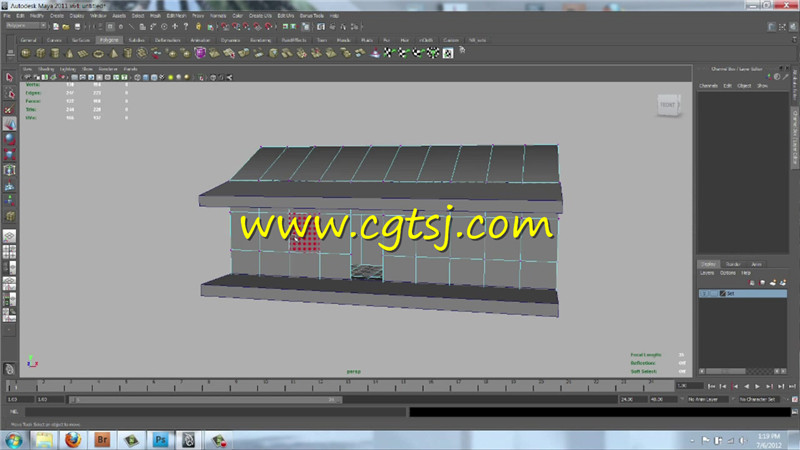Toggle the fifth magnet icon in the status line
800x450 pixels.
(268, 27)
